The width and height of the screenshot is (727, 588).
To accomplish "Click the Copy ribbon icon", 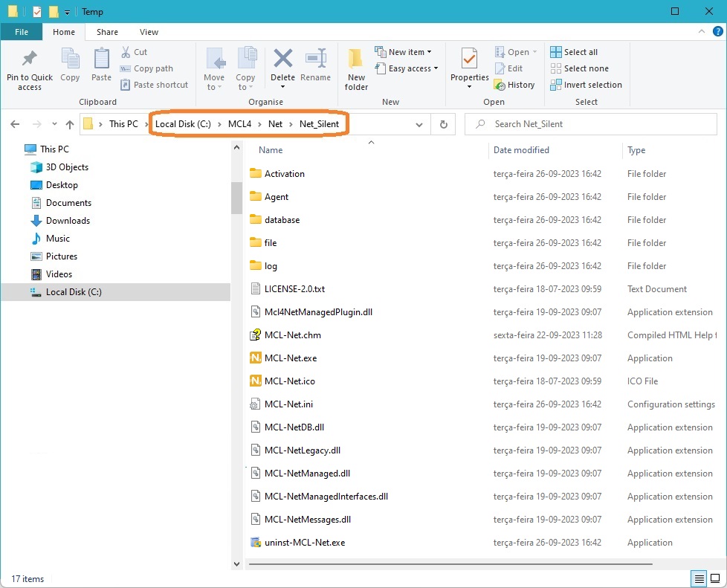I will coord(70,59).
